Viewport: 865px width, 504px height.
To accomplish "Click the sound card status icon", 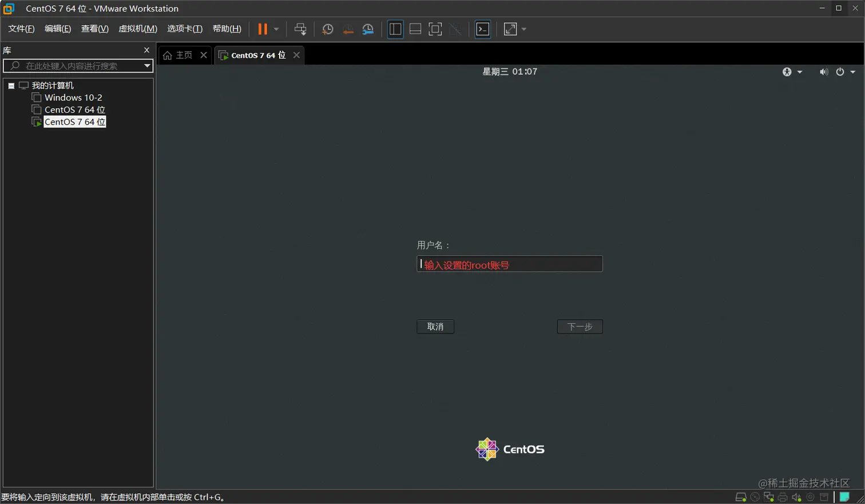I will [796, 497].
